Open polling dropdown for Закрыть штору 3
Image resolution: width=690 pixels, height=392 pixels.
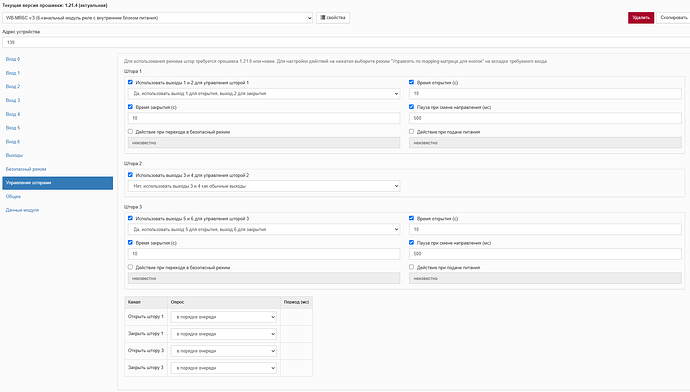(x=224, y=368)
